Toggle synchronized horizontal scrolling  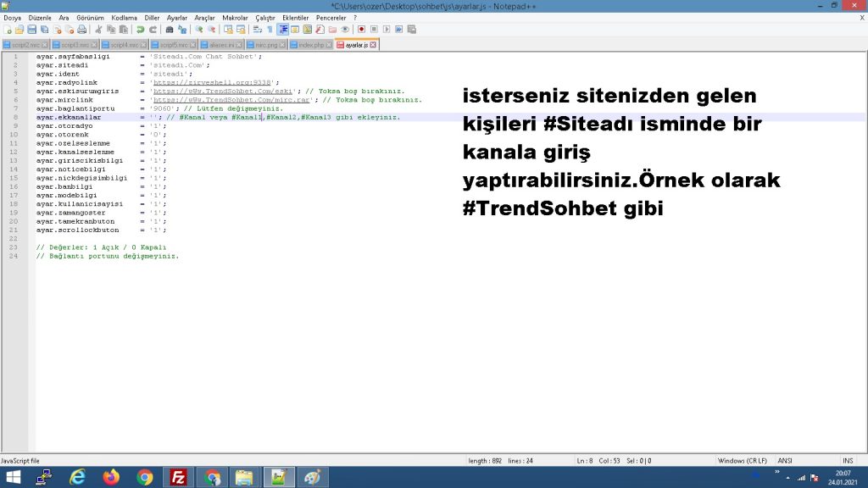point(241,30)
